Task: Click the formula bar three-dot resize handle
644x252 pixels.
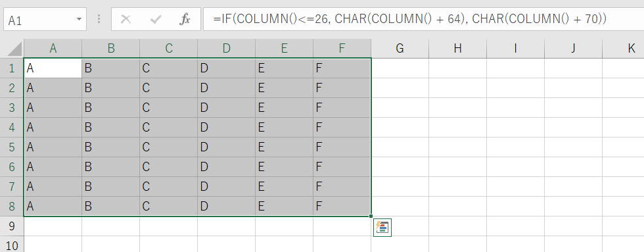Action: (x=99, y=19)
